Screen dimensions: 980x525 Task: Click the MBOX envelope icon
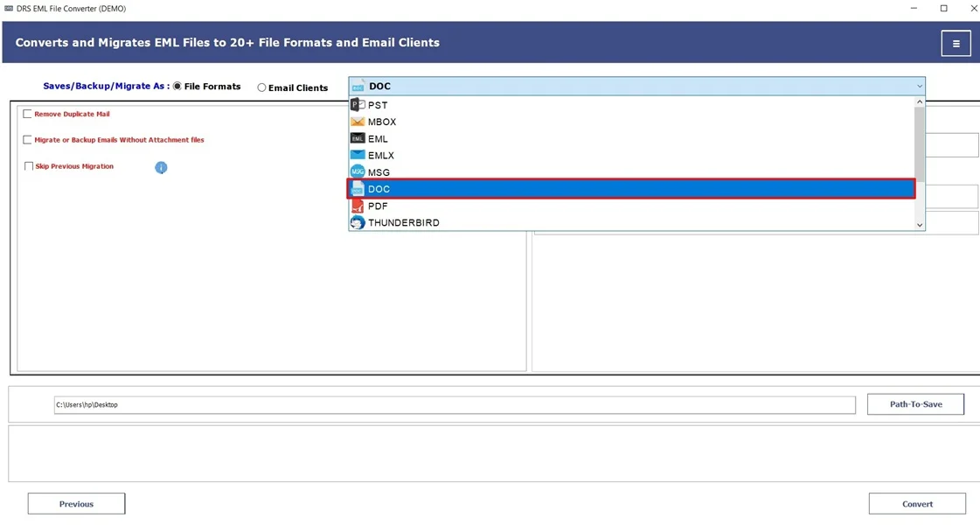click(x=357, y=121)
